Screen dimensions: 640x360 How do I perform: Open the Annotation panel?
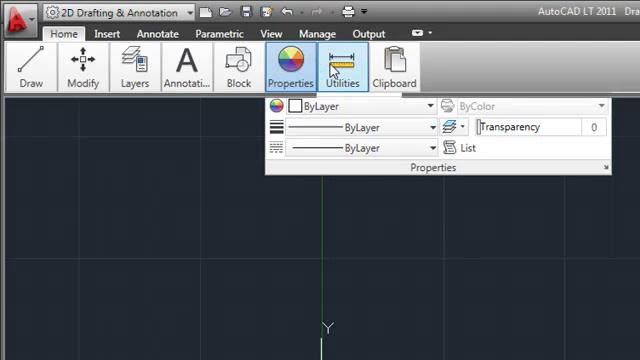187,67
